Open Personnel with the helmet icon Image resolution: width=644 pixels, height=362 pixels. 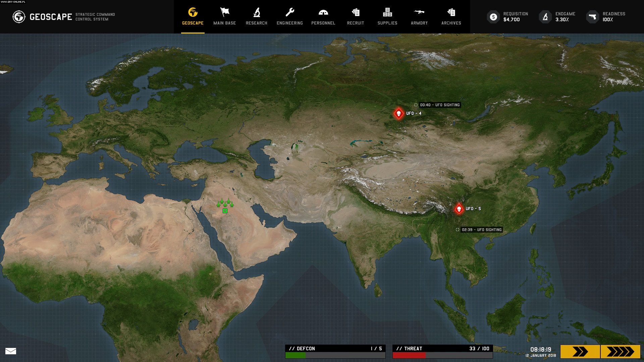click(x=323, y=13)
